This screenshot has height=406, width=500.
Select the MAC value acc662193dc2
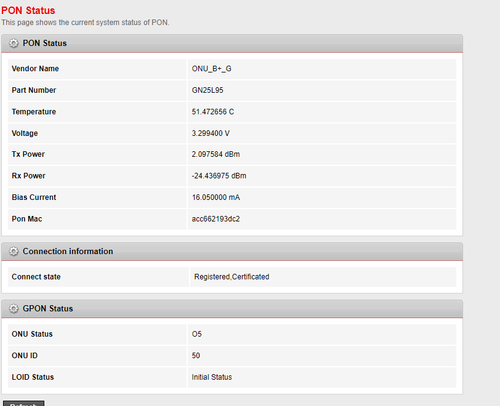[x=216, y=219]
